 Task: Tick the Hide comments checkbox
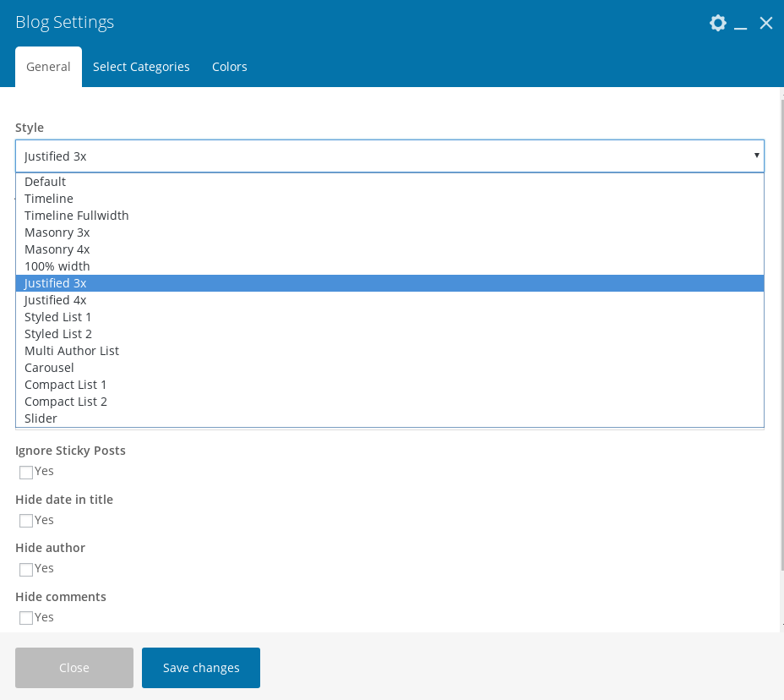point(26,618)
